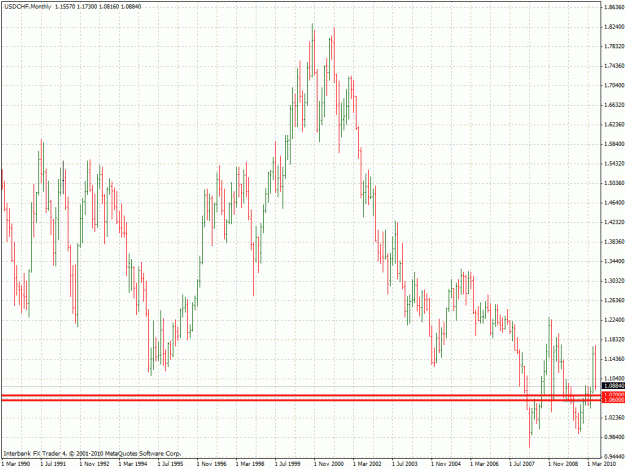Click the 1 Jul 1991 date label
Image resolution: width=625 pixels, height=469 pixels.
(x=53, y=464)
